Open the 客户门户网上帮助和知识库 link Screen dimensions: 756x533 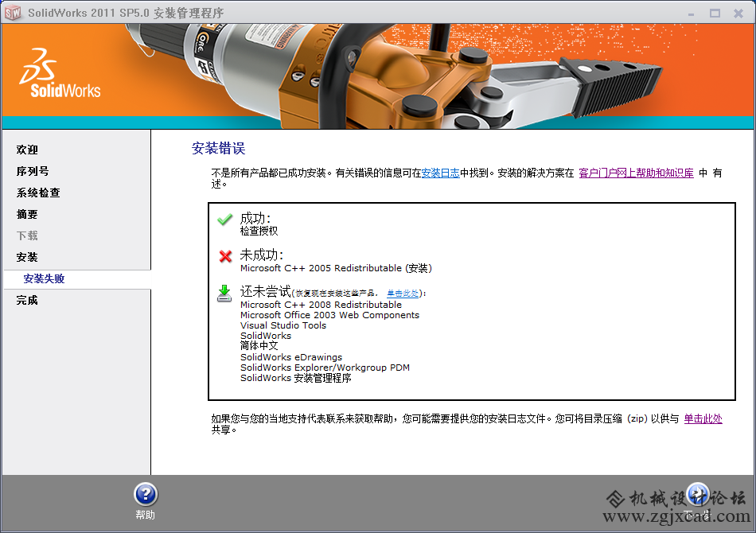point(636,173)
